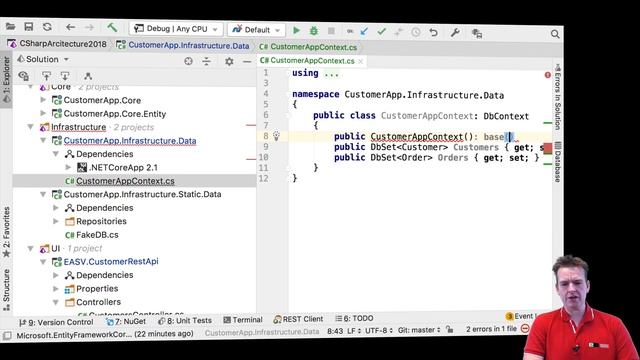Collapse the Controllers folder
This screenshot has height=360, width=640.
56,302
